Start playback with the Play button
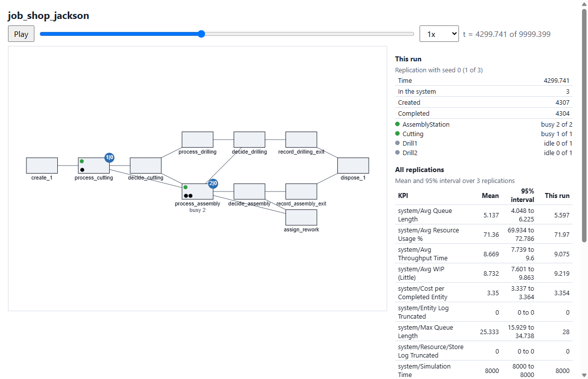 coord(21,34)
